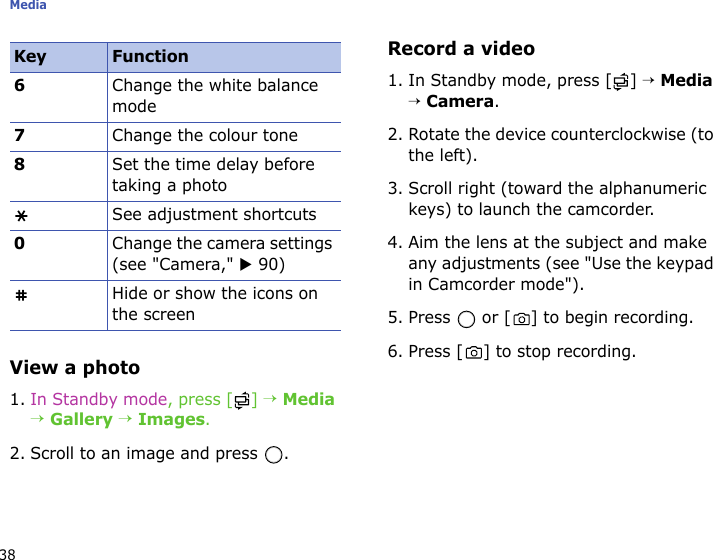Select the 'Function' column header

click(x=150, y=57)
